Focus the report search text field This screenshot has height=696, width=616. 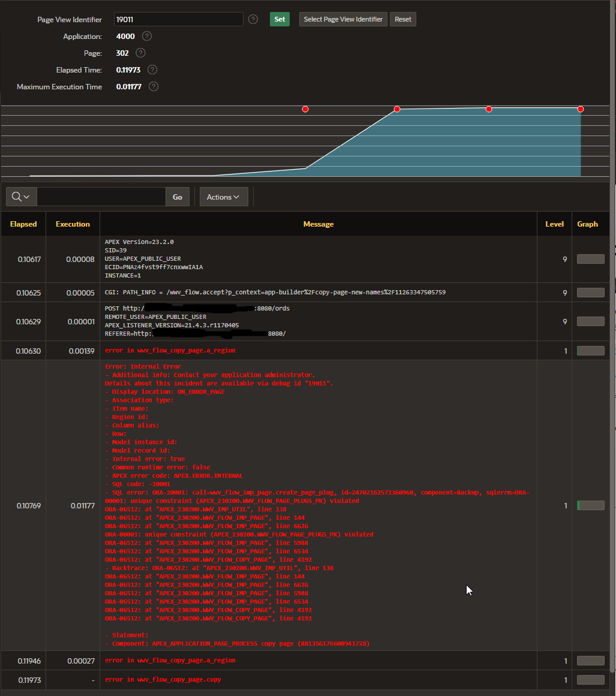(x=101, y=197)
